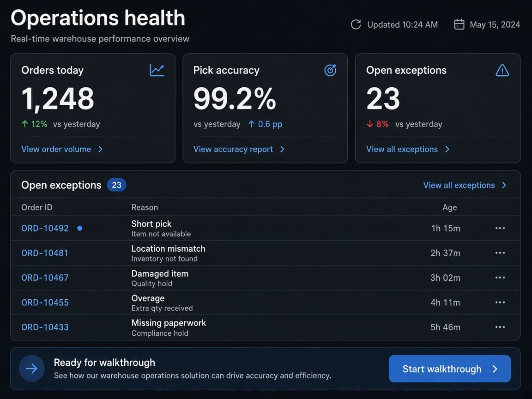This screenshot has height=399, width=532.
Task: Click the Updated 10:24 AM timestamp
Action: click(x=402, y=25)
